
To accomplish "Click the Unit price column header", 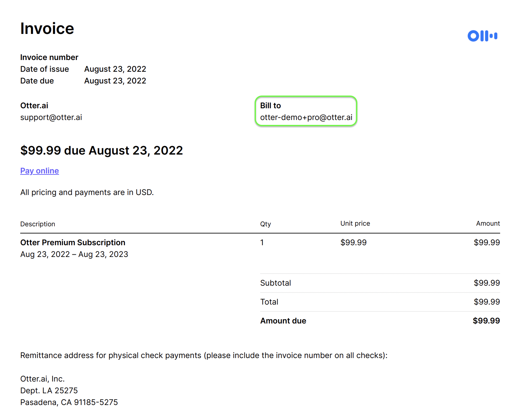I will click(x=355, y=223).
